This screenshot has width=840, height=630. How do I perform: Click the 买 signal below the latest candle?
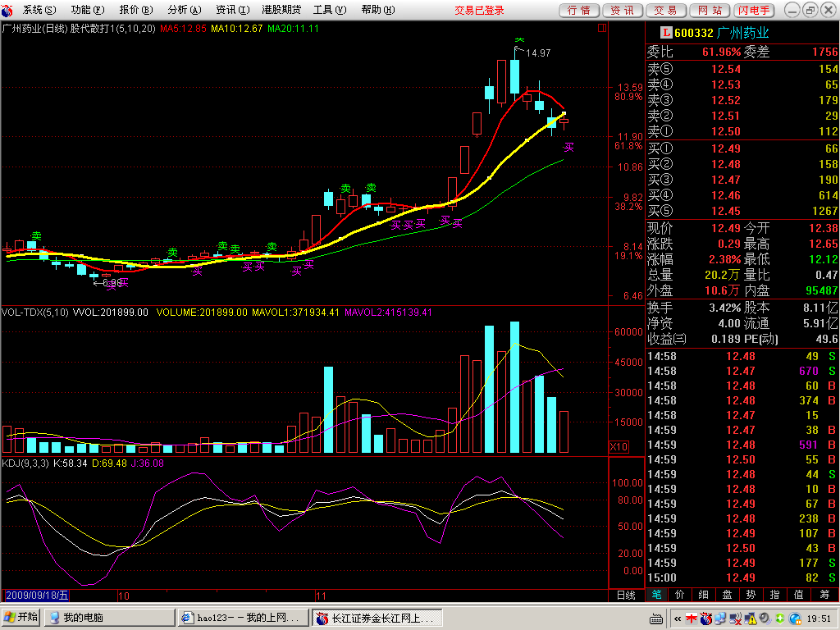tap(568, 147)
